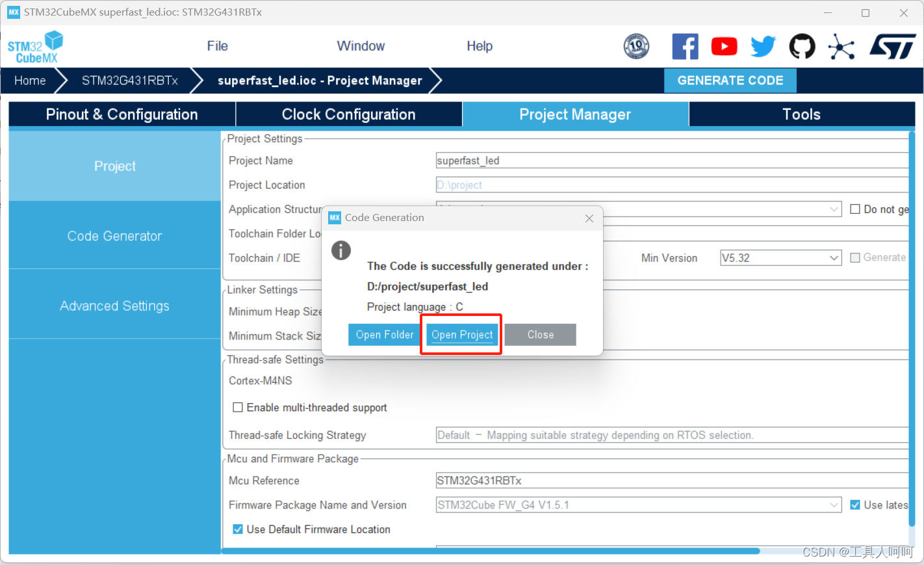924x565 pixels.
Task: Open the Twitter bird icon link
Action: [763, 46]
